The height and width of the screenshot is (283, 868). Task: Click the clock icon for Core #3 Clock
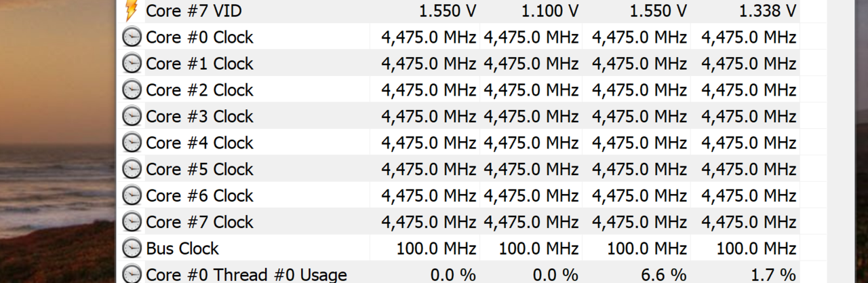click(x=132, y=117)
